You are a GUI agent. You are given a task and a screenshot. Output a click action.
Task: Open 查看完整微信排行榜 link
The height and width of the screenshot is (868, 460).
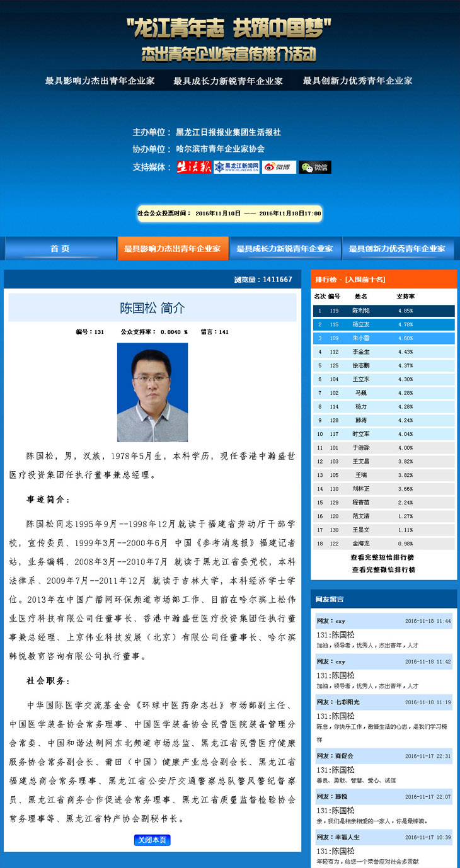383,569
